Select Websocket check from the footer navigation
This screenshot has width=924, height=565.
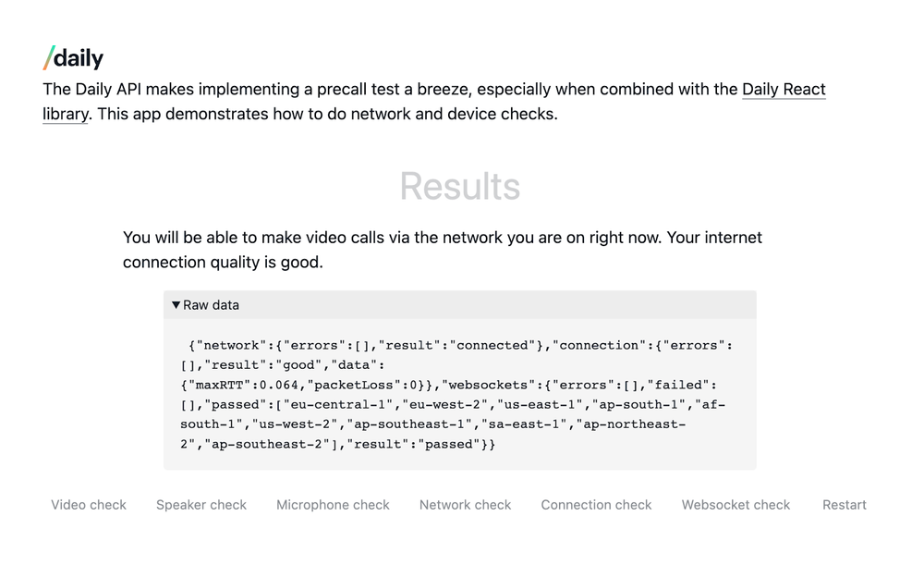coord(735,505)
